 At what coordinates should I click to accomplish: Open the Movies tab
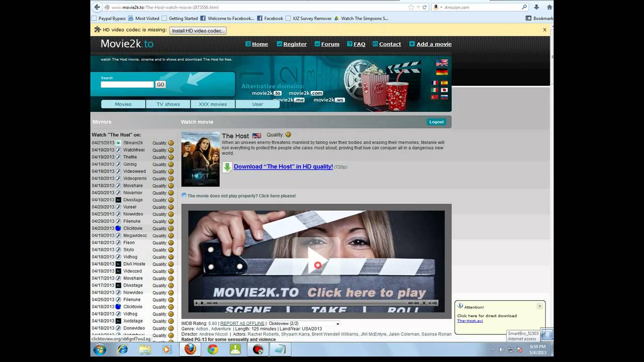pos(123,104)
